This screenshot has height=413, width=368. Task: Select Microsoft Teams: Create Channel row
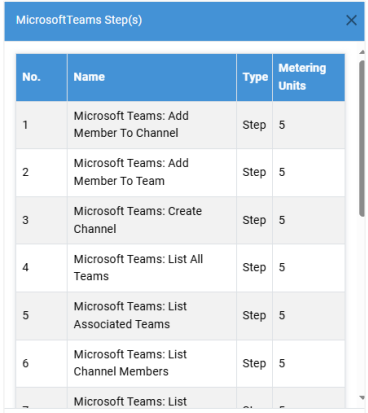[x=180, y=220]
